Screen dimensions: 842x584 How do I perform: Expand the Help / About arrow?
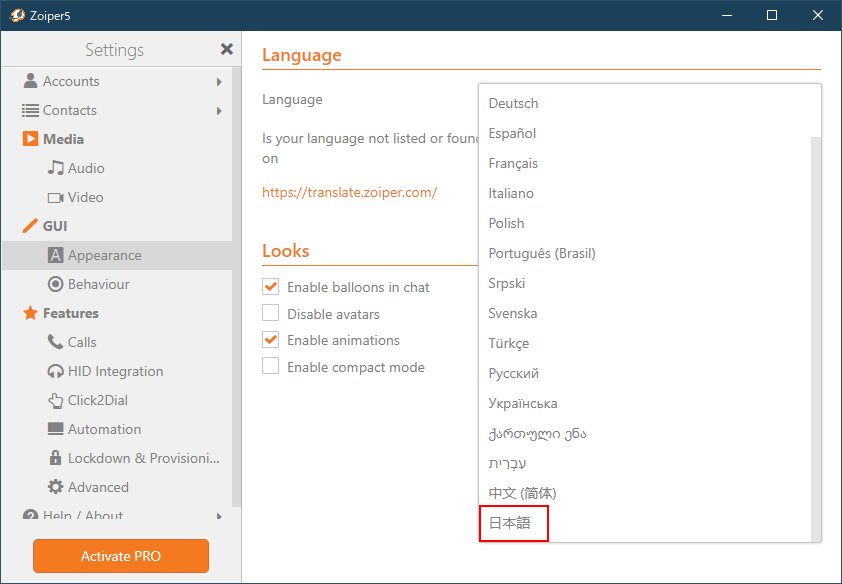pos(219,516)
